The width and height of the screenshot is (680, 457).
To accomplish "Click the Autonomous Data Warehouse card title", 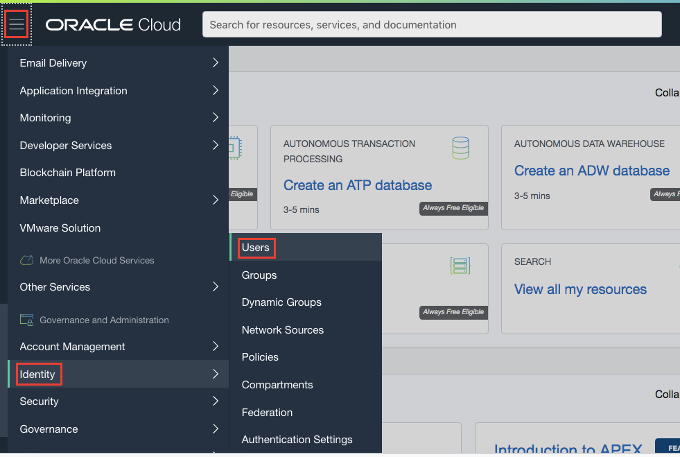I will pyautogui.click(x=589, y=144).
